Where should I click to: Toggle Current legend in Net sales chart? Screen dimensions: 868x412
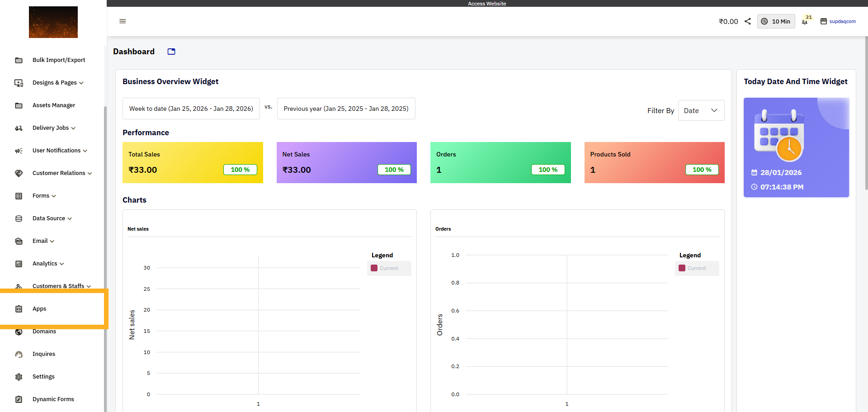tap(389, 268)
